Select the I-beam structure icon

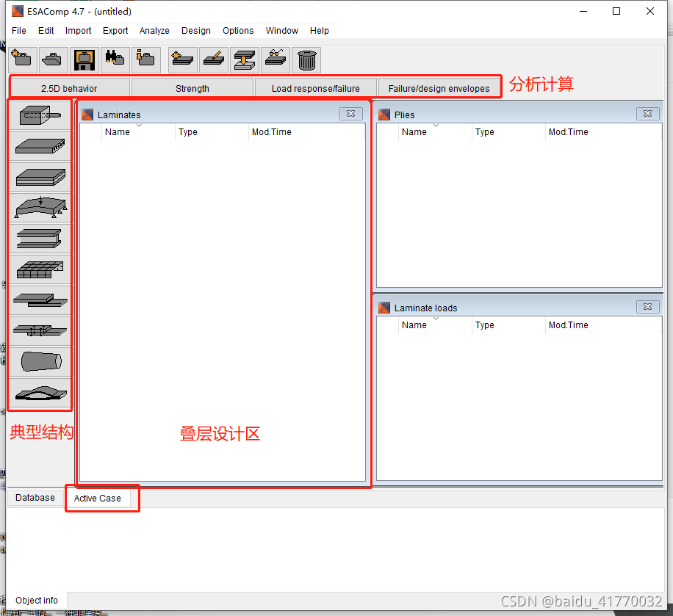[40, 239]
